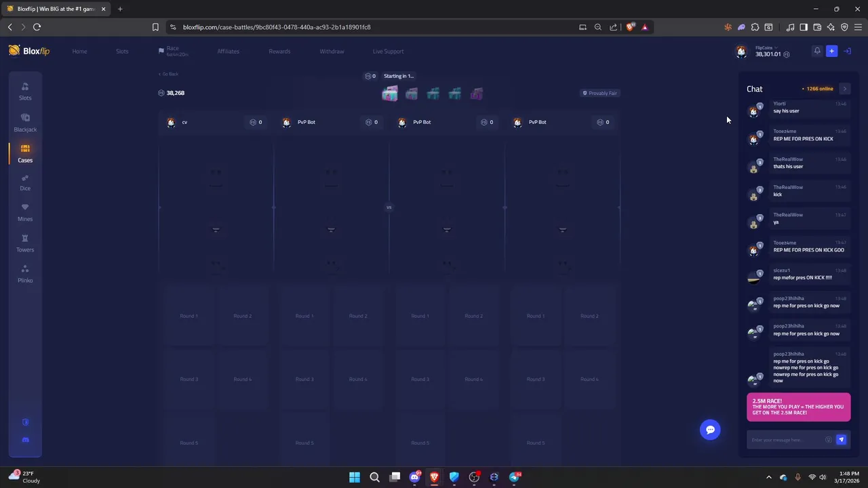Open the Plinko game in sidebar

point(25,274)
